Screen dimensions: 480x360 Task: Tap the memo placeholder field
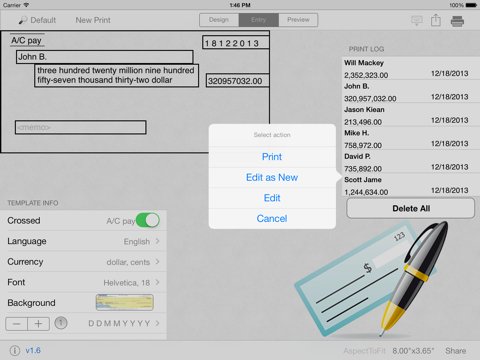click(81, 127)
